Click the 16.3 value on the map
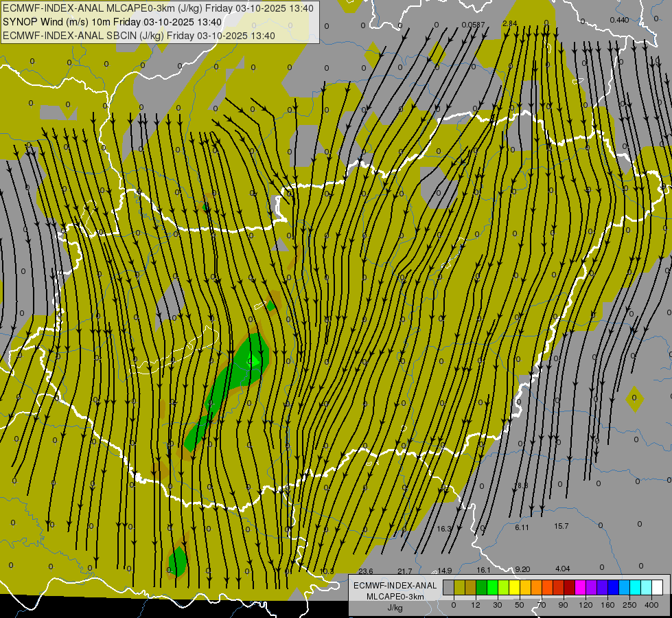 click(x=444, y=529)
